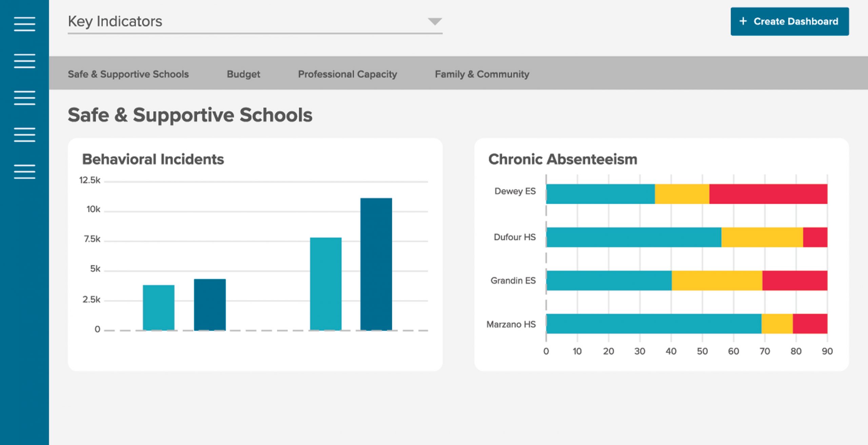Click the 2.5k y-axis label
This screenshot has width=868, height=445.
click(x=91, y=299)
